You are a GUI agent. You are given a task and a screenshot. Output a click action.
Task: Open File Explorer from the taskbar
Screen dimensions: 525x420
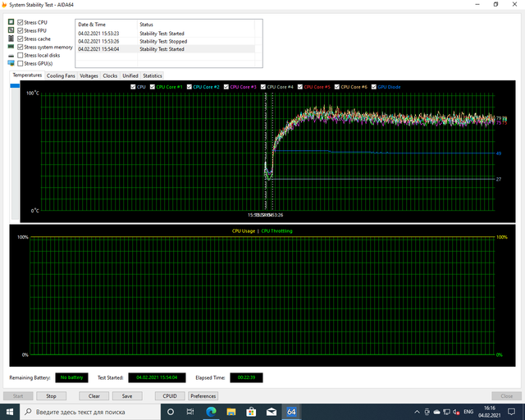[231, 412]
